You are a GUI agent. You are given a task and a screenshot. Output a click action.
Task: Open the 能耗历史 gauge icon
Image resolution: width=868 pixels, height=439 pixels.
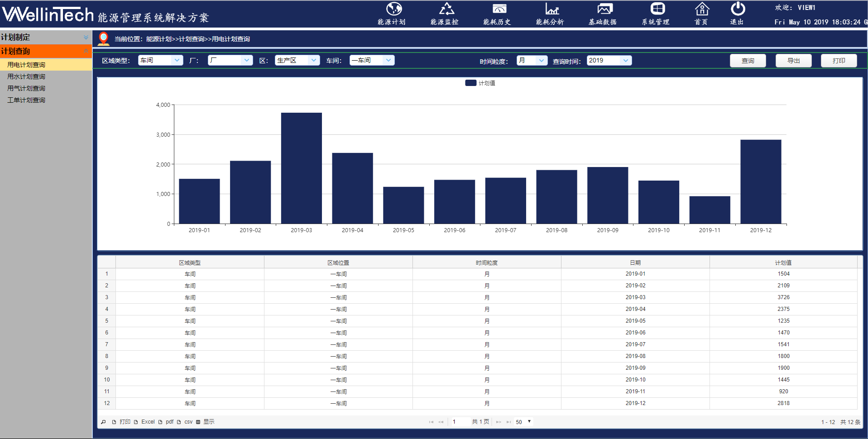coord(499,9)
